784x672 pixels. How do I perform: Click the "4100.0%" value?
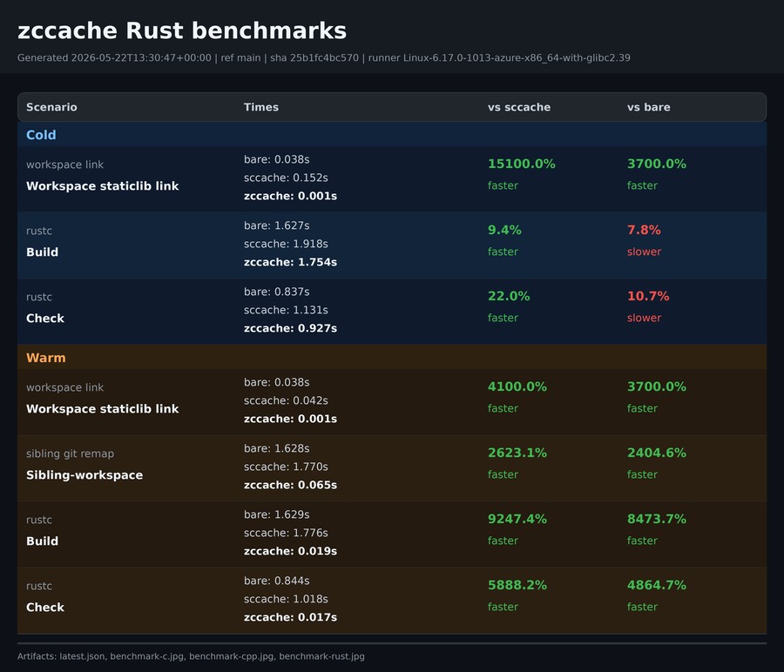point(517,386)
